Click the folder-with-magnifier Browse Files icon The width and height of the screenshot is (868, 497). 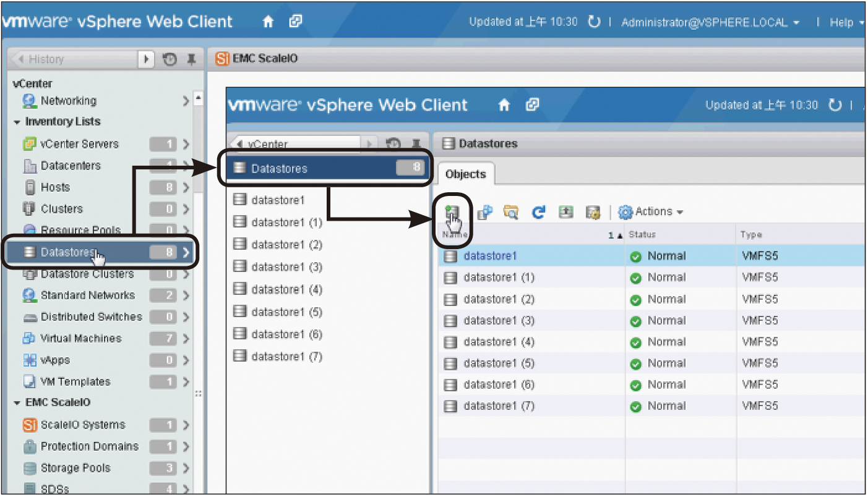click(x=511, y=212)
